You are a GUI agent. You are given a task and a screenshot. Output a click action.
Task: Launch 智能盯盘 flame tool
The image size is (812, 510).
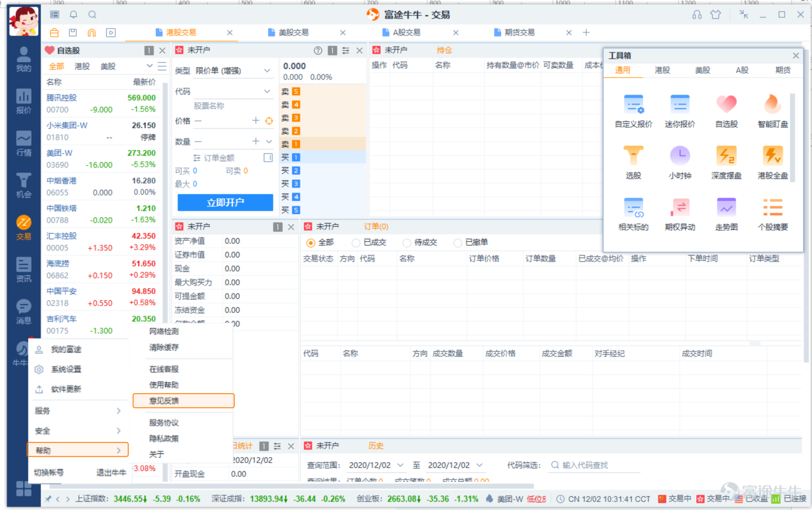(x=772, y=111)
